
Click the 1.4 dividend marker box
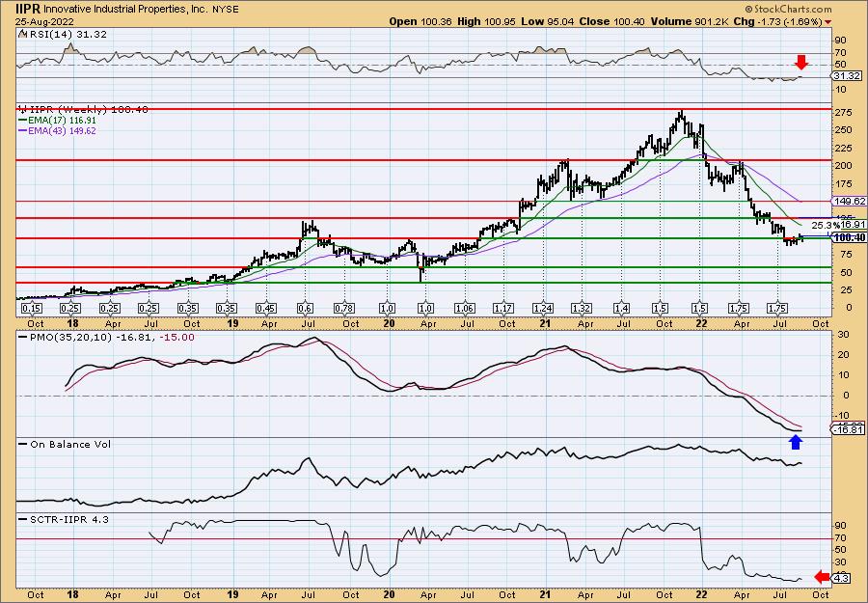click(x=621, y=309)
